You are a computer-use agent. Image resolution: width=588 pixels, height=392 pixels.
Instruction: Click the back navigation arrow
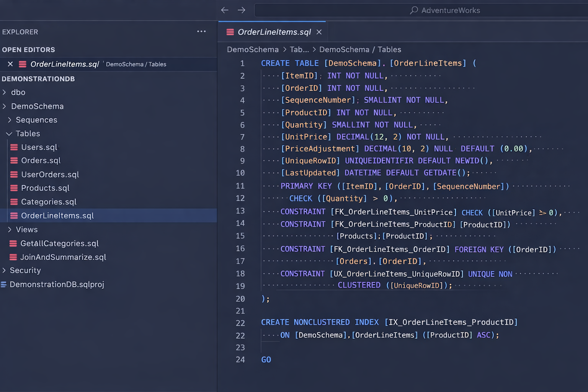[x=225, y=10]
